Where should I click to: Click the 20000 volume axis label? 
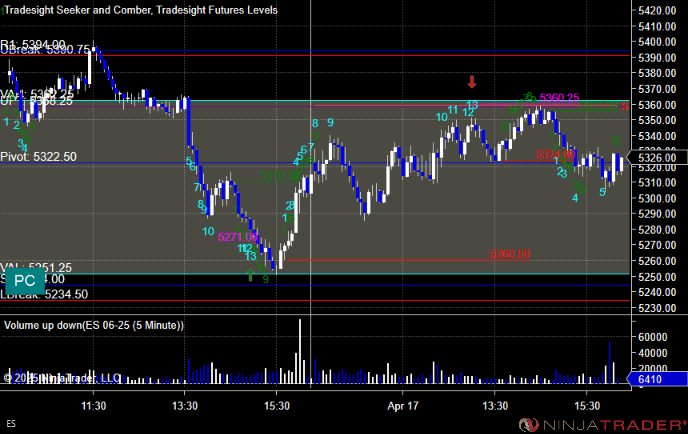pyautogui.click(x=653, y=368)
